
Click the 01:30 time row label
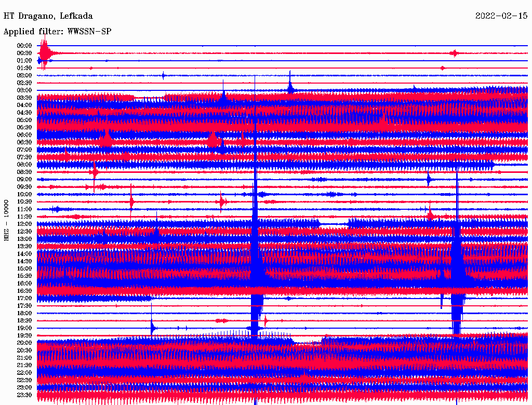[x=24, y=68]
